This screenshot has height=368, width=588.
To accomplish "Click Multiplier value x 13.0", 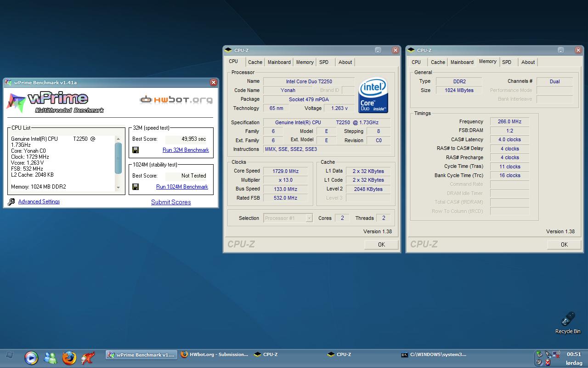I will pyautogui.click(x=285, y=180).
